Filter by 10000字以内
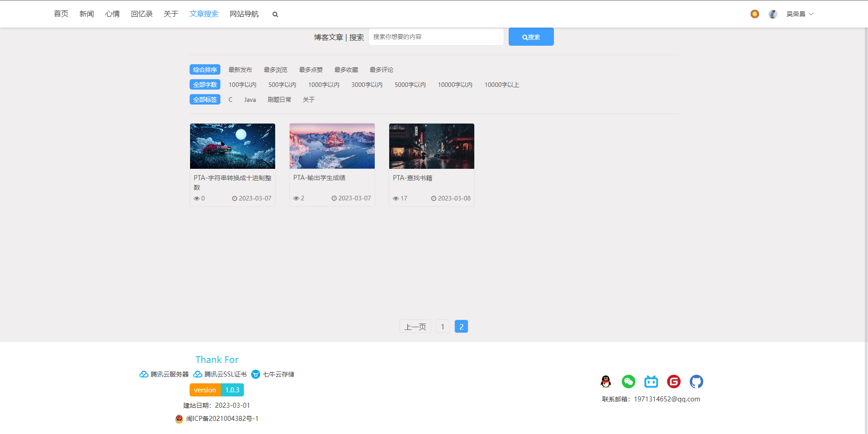 pyautogui.click(x=455, y=85)
